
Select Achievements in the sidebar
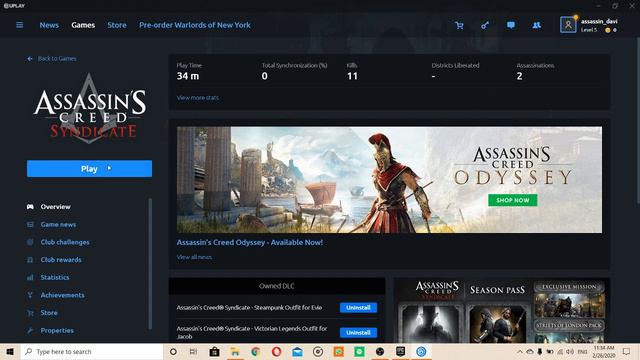coord(62,295)
